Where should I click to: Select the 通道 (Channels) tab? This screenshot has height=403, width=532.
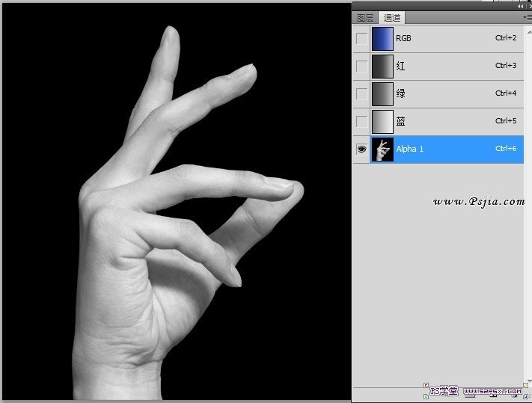pyautogui.click(x=392, y=18)
